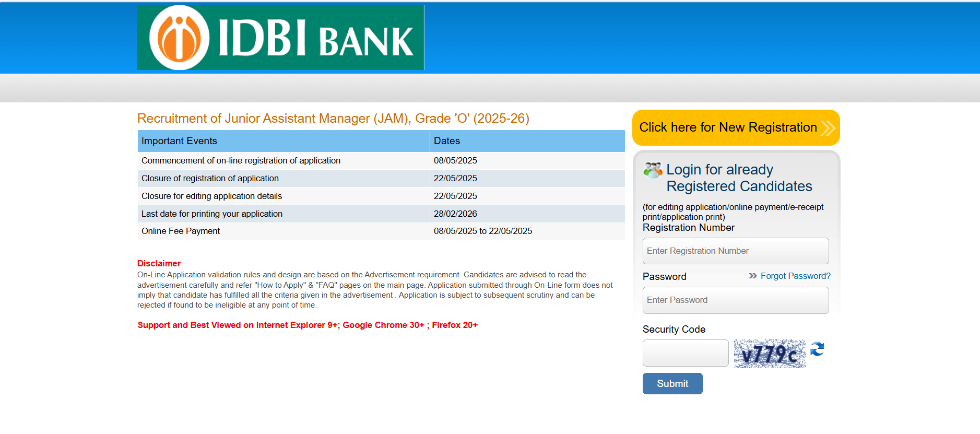
Task: Select the Online Fee Payment row
Action: coord(181,231)
